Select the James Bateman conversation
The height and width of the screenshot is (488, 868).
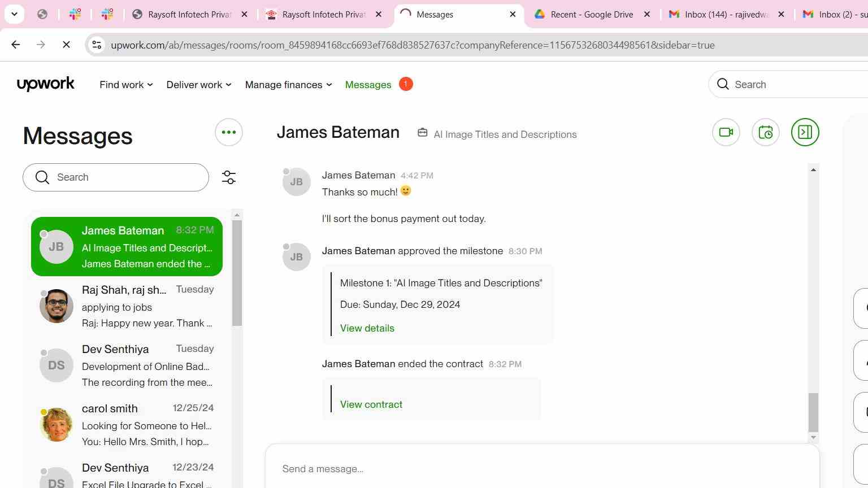(x=127, y=247)
